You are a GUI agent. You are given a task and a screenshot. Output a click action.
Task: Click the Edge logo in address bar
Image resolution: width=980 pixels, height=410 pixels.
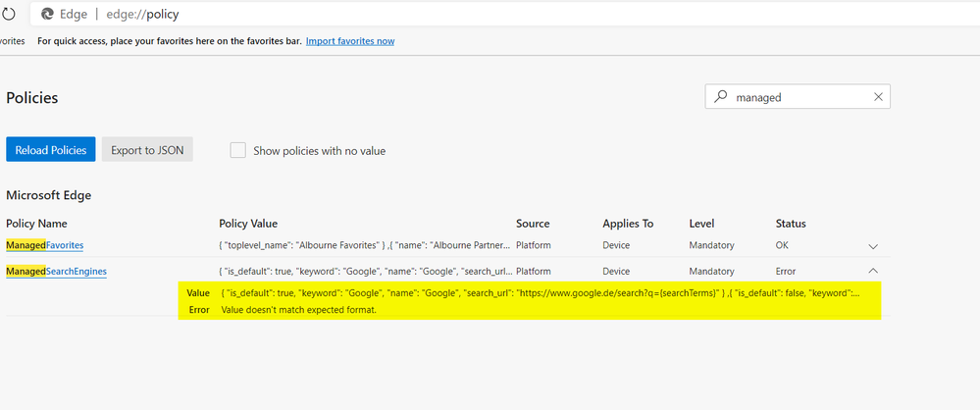(x=47, y=14)
